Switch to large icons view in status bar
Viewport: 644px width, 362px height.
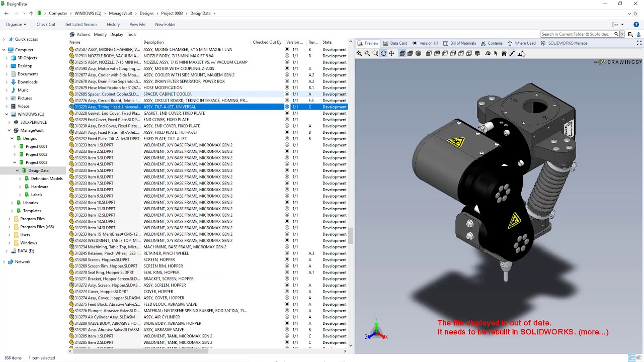(x=639, y=358)
